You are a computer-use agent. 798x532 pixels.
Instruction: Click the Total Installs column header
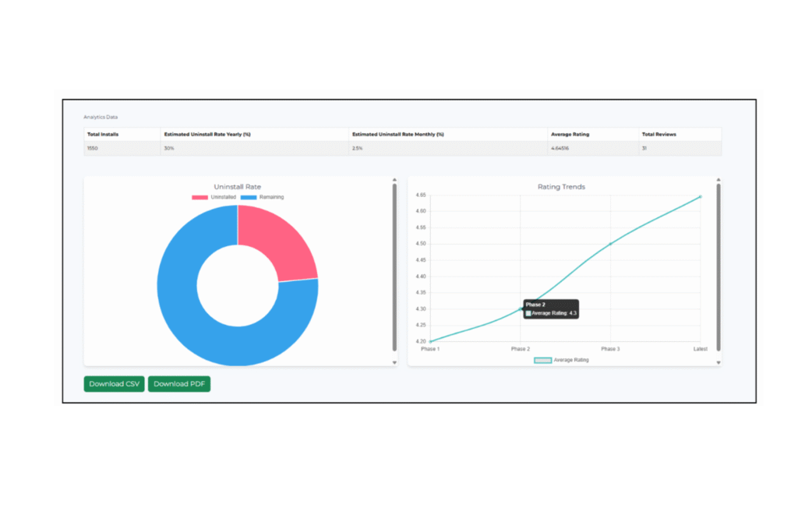click(102, 133)
